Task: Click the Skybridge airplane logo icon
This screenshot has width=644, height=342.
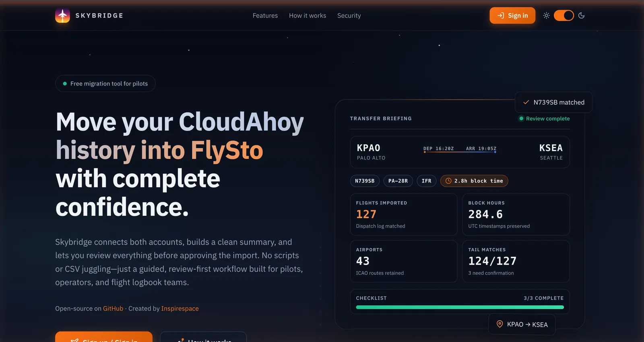Action: coord(62,15)
